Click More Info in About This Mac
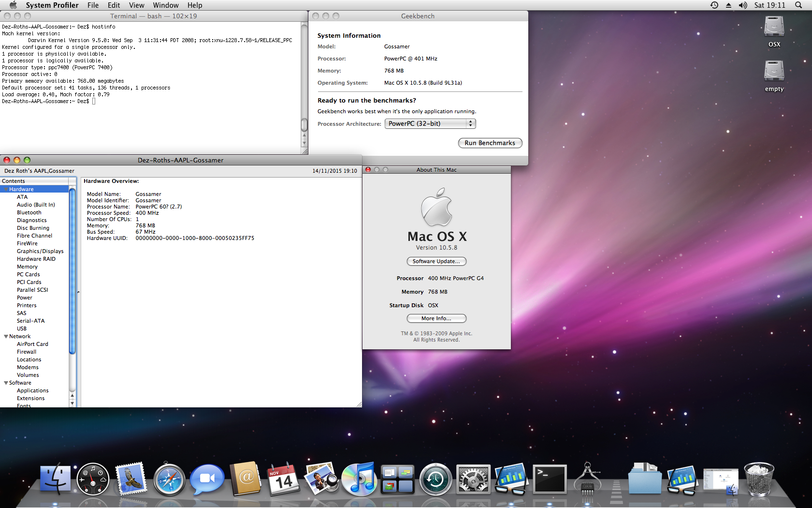Image resolution: width=812 pixels, height=508 pixels. tap(436, 318)
